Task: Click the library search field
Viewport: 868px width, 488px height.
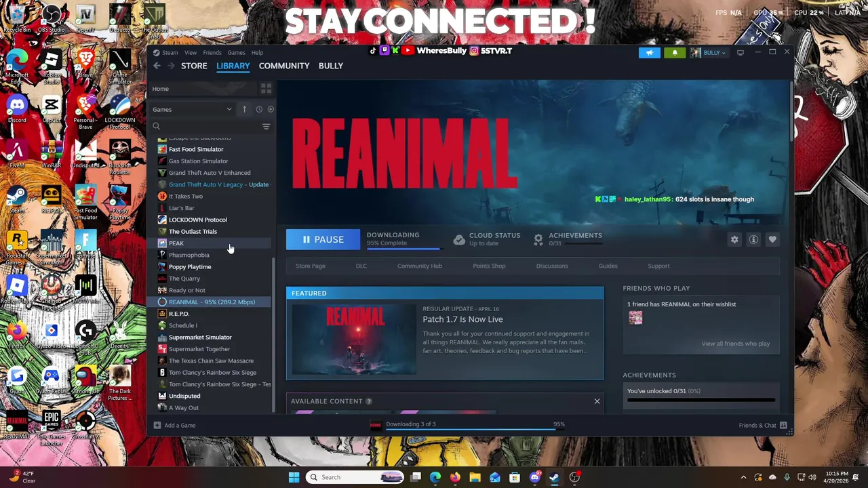Action: (205, 126)
